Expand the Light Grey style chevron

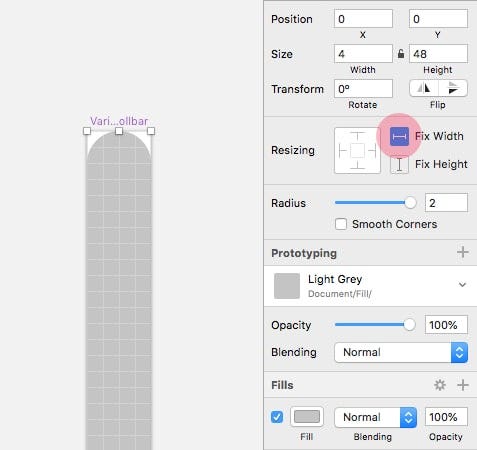pyautogui.click(x=462, y=285)
